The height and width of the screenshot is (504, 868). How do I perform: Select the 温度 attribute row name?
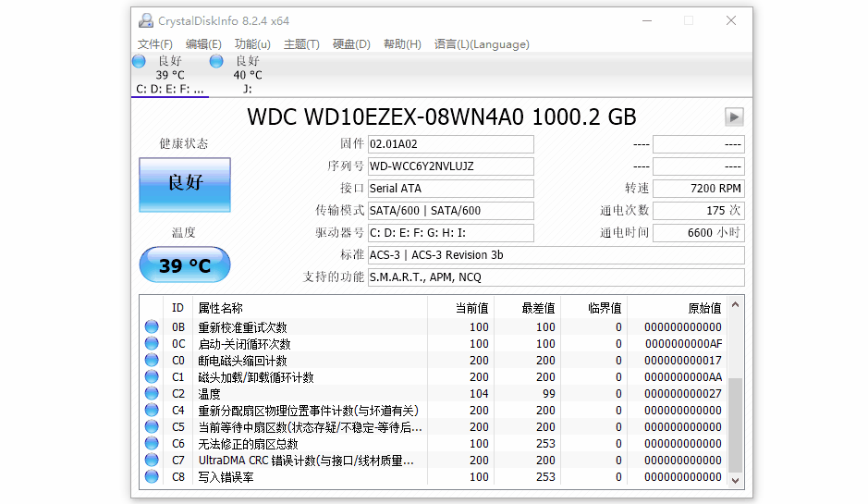click(209, 394)
